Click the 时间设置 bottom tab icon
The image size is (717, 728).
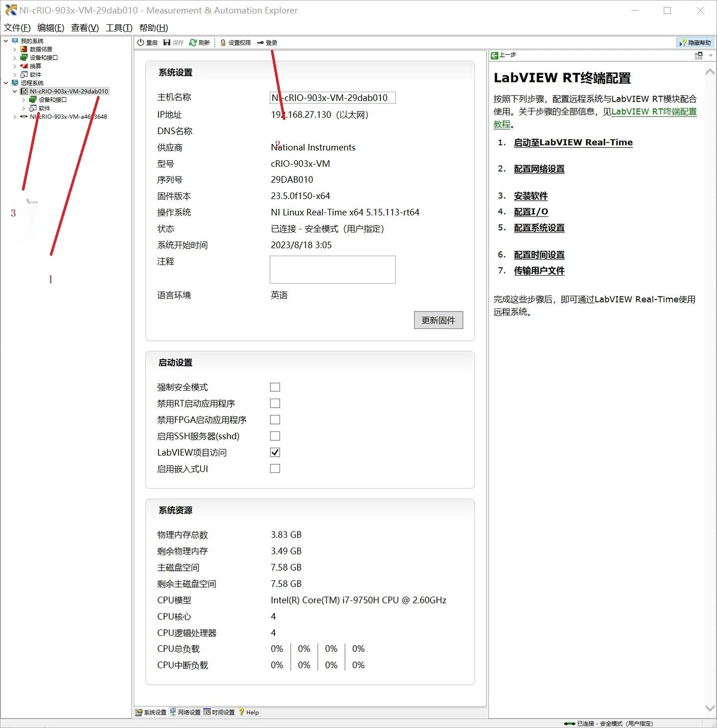click(207, 712)
